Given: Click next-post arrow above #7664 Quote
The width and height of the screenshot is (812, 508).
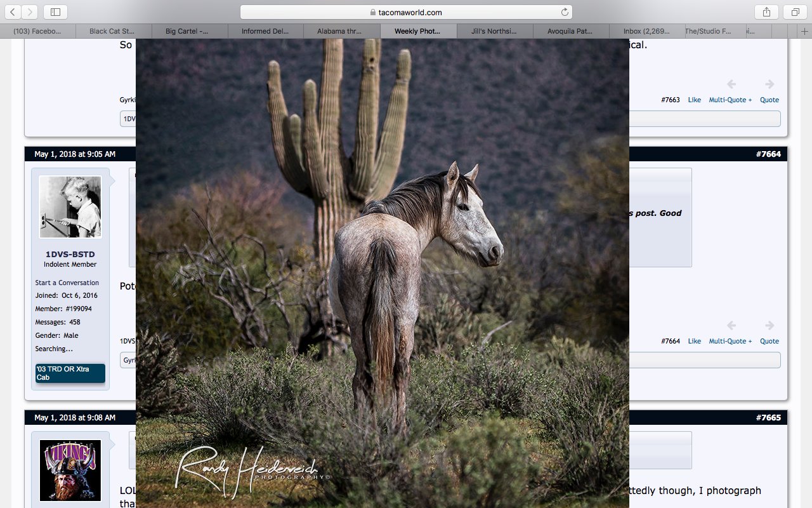Looking at the screenshot, I should click(x=769, y=325).
